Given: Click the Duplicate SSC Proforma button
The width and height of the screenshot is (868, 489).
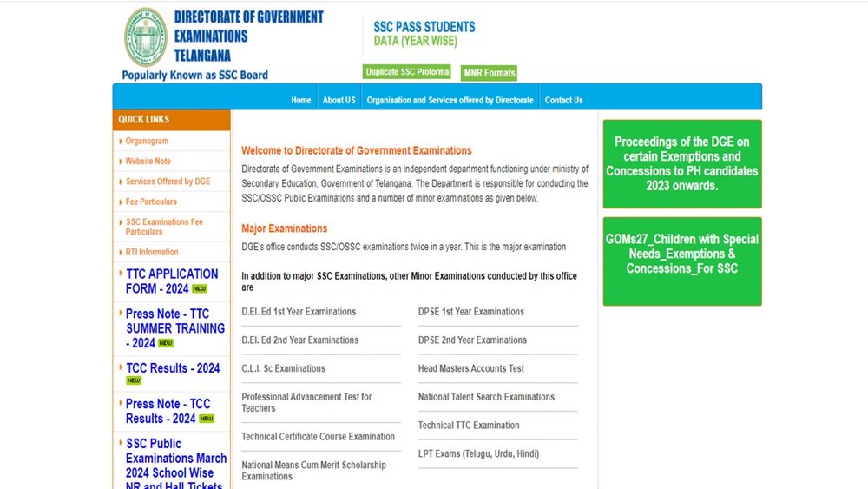Looking at the screenshot, I should (x=407, y=72).
